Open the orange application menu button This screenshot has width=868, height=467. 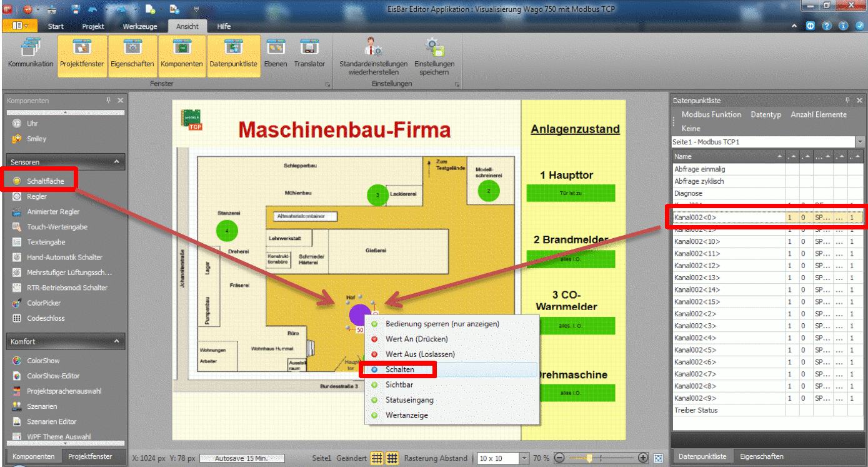[x=19, y=26]
